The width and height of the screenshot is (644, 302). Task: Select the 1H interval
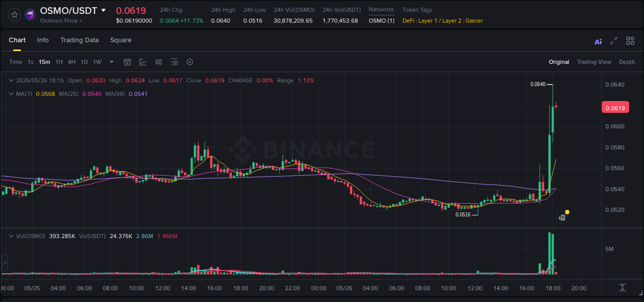coord(59,62)
